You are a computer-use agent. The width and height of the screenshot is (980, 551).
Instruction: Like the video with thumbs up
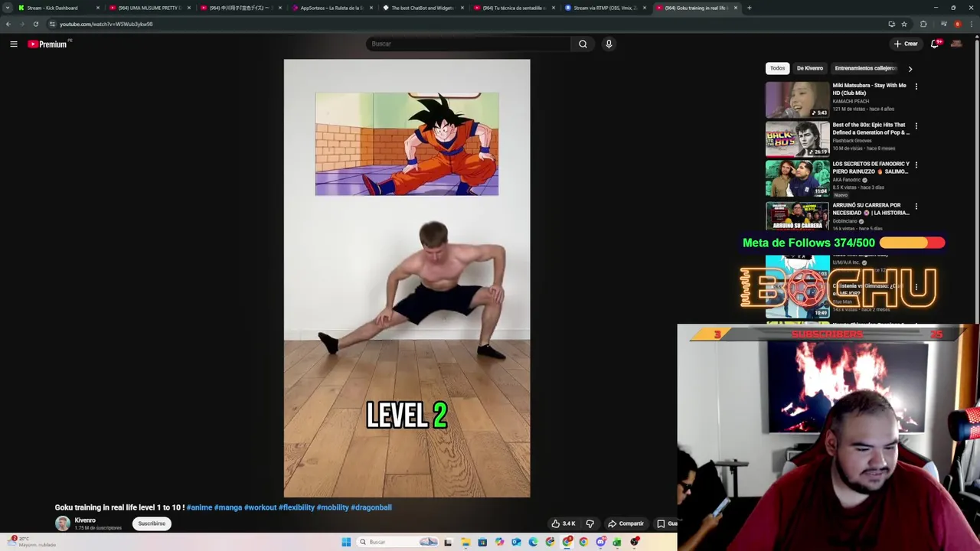[563, 523]
